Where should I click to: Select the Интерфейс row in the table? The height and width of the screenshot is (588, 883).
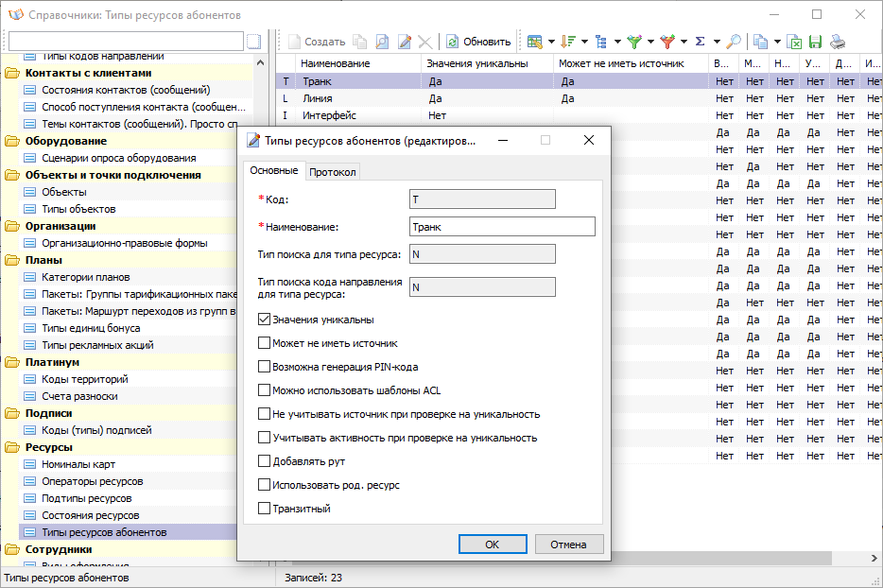tap(579, 115)
